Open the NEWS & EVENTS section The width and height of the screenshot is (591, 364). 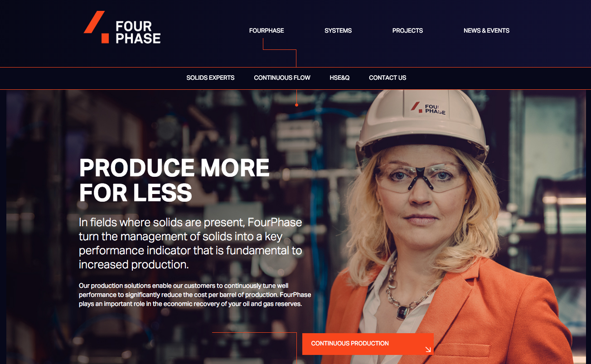[486, 31]
